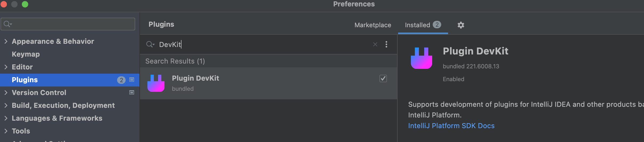
Task: Click the Plugins row project-settings icon
Action: 132,80
